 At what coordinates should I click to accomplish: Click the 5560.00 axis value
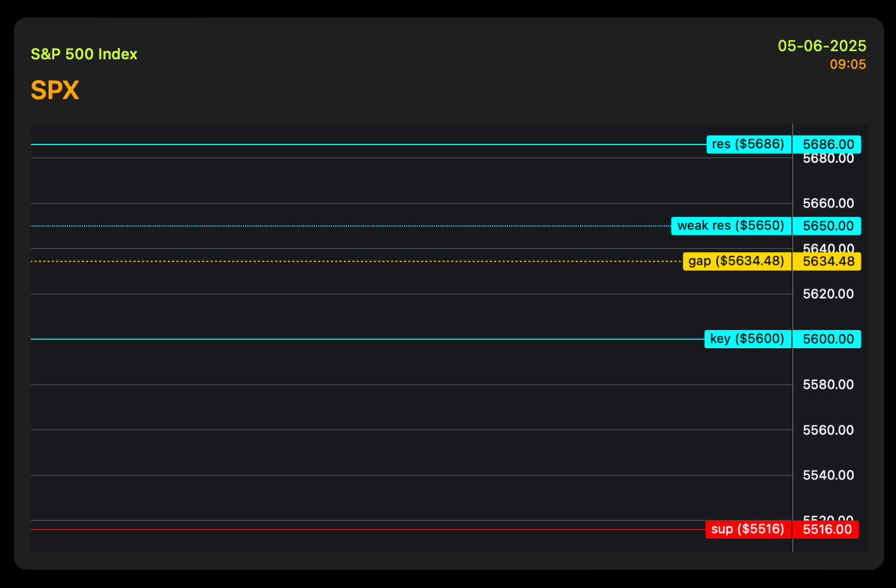tap(828, 430)
